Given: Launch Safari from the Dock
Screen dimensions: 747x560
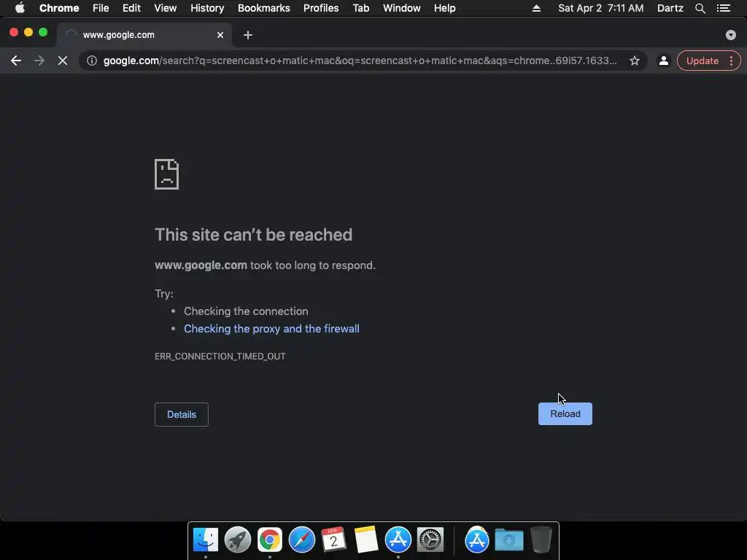Looking at the screenshot, I should tap(301, 540).
